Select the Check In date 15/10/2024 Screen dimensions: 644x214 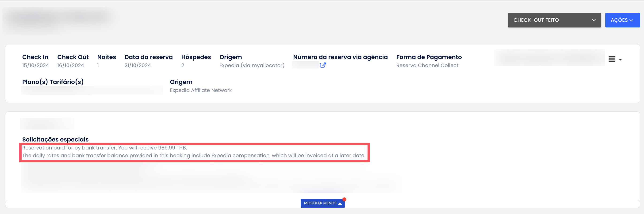[35, 65]
